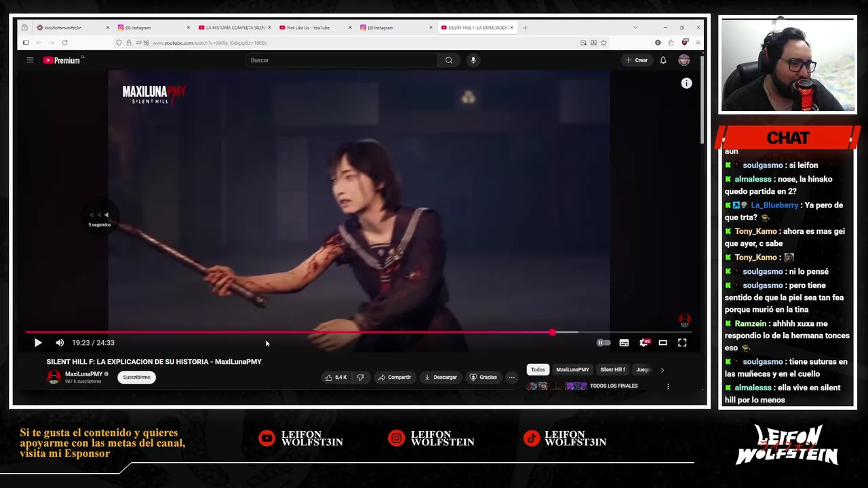Go back with the browser back arrow

click(x=39, y=43)
